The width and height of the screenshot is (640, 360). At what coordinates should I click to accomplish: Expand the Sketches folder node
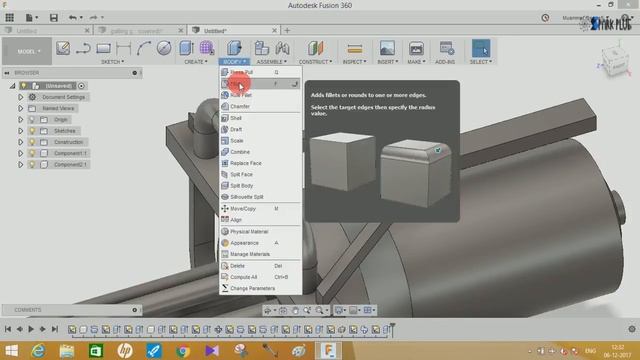click(20, 131)
